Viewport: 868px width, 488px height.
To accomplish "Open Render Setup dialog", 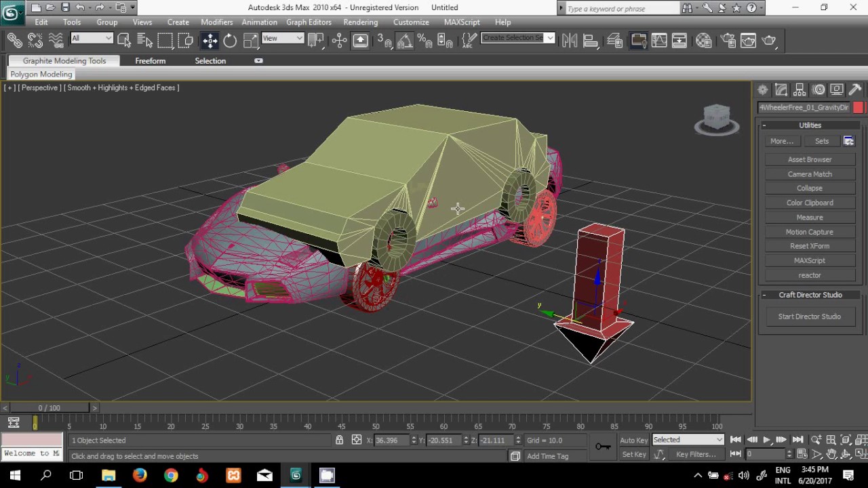I will [728, 41].
